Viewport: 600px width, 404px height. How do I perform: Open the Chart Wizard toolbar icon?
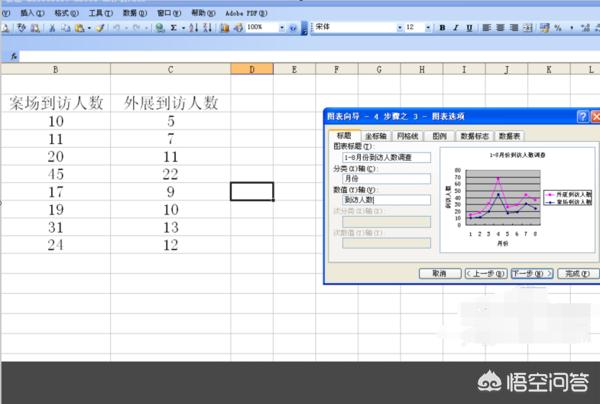(x=225, y=28)
